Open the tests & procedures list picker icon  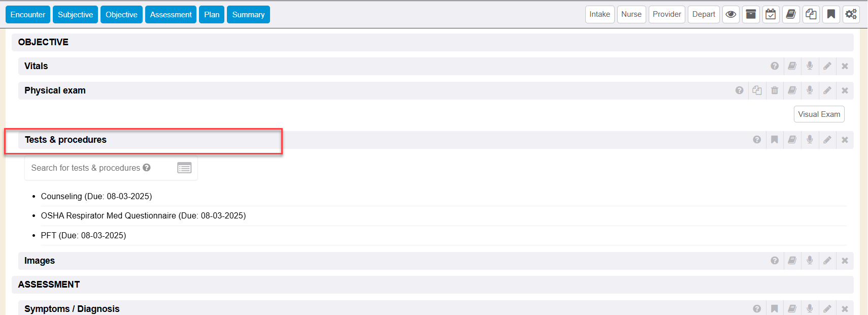pyautogui.click(x=184, y=168)
